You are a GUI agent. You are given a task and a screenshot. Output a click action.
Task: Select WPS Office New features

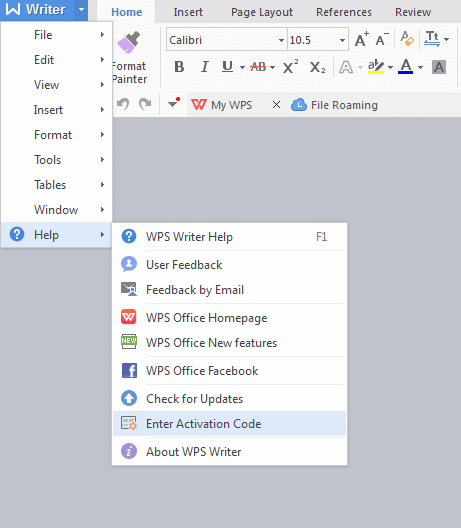point(229,342)
